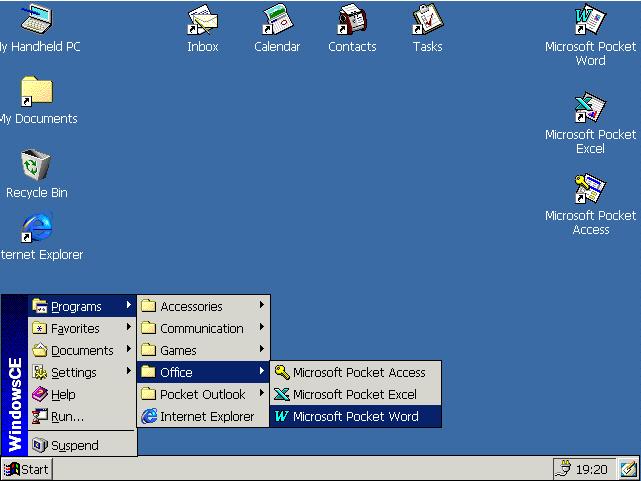Select Documents in Start menu
The image size is (641, 481).
pos(82,350)
